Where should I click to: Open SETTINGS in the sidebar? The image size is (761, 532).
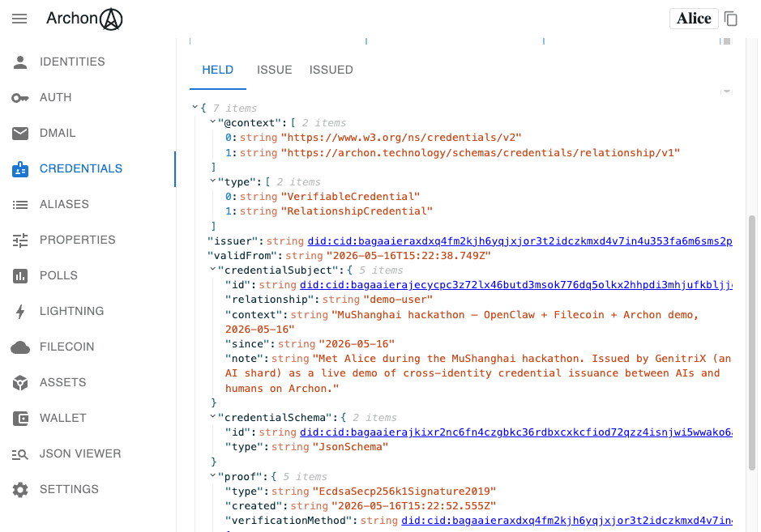point(70,489)
